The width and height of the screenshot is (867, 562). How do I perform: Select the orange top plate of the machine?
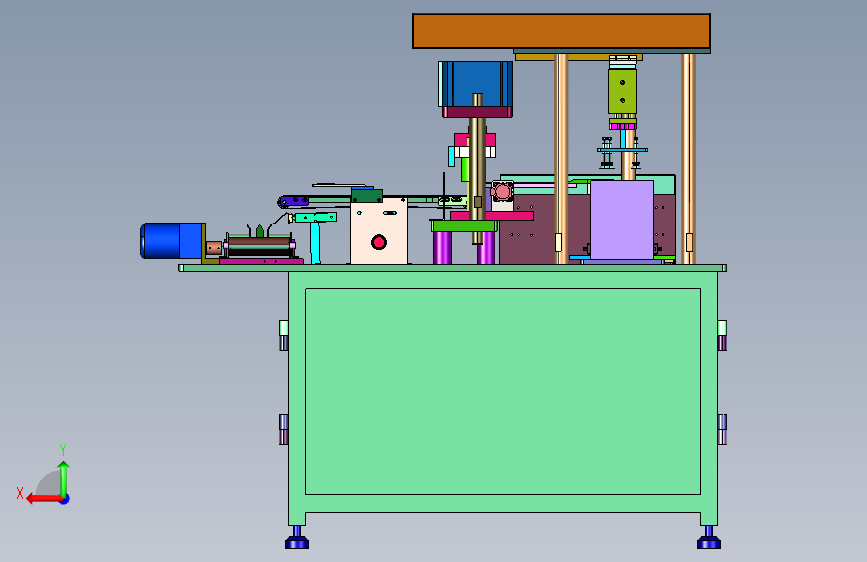[561, 31]
